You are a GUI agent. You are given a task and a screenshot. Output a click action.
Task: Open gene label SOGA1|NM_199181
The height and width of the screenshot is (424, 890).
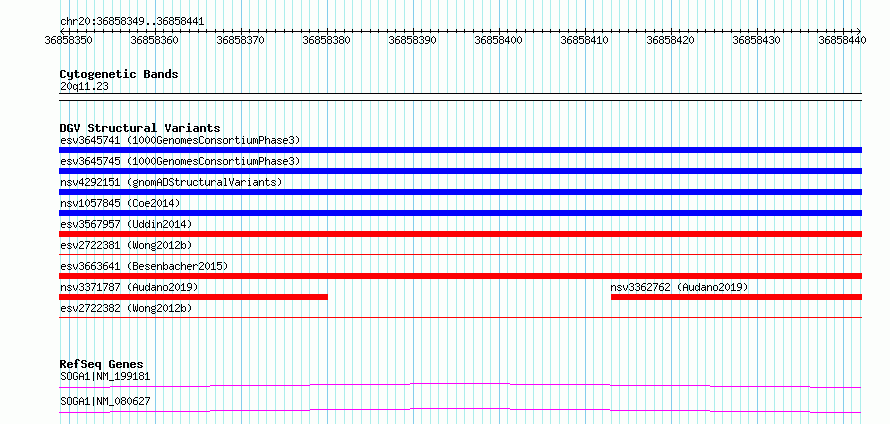(x=105, y=376)
